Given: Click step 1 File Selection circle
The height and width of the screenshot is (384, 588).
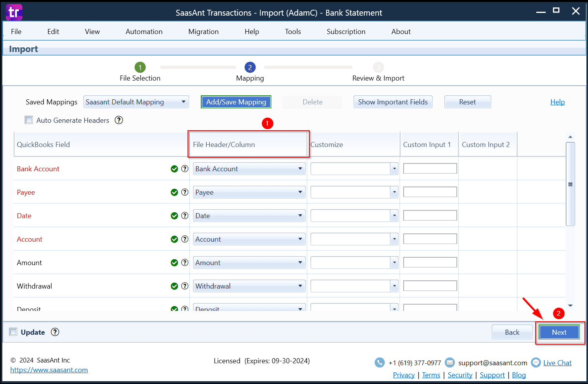Looking at the screenshot, I should [140, 67].
